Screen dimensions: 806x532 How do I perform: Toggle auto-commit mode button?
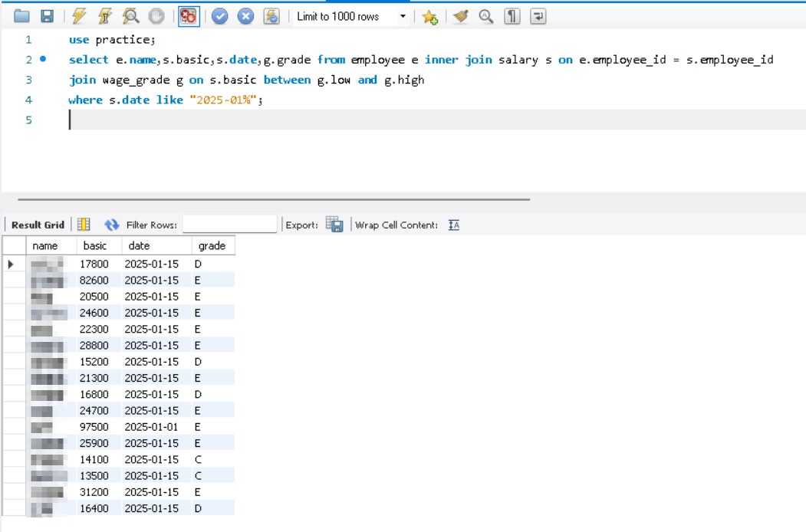271,16
